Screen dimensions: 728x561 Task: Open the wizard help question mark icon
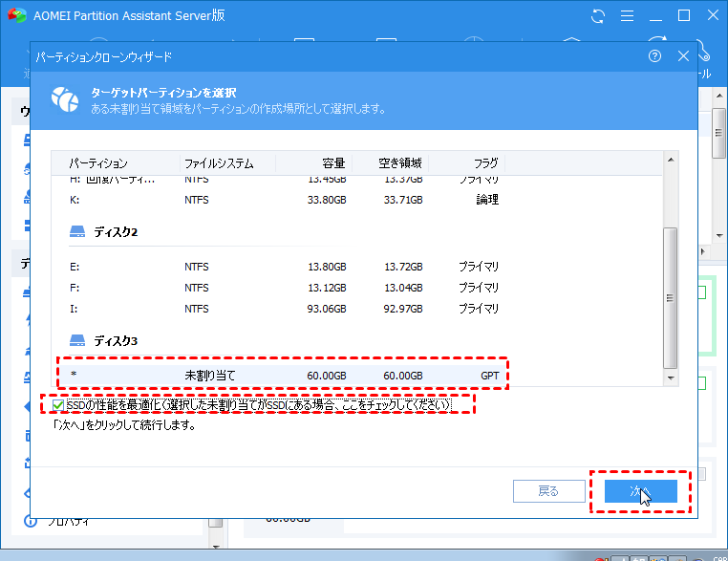654,56
